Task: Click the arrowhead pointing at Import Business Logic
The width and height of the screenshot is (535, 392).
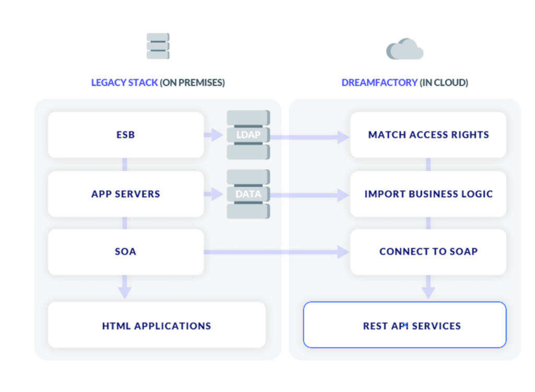Action: click(x=343, y=195)
